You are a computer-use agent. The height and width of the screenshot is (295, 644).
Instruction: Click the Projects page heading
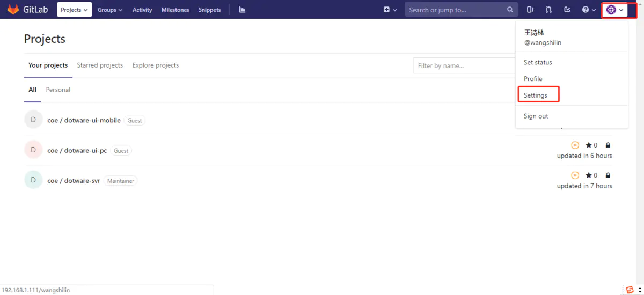click(x=45, y=39)
